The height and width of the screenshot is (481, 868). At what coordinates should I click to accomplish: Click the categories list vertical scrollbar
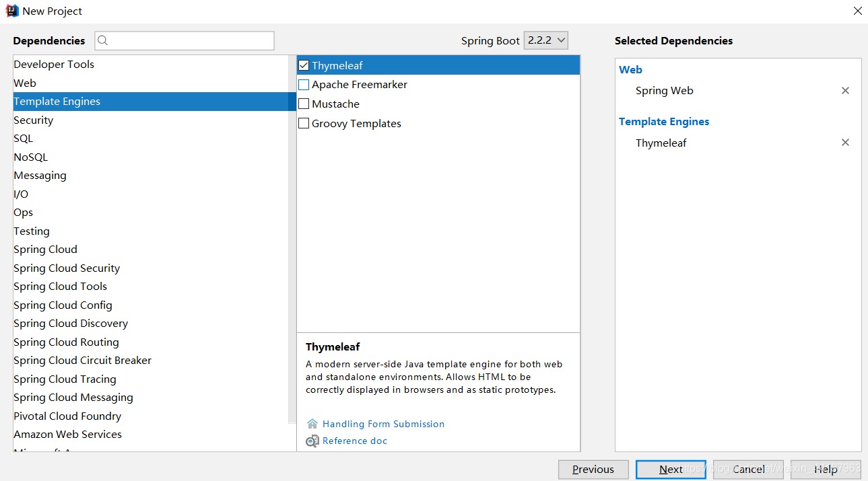[x=292, y=239]
